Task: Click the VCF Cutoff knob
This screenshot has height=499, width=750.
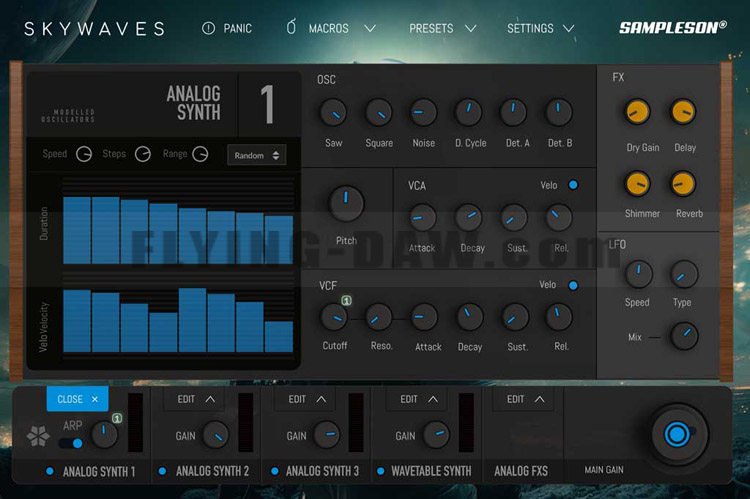Action: coord(333,317)
